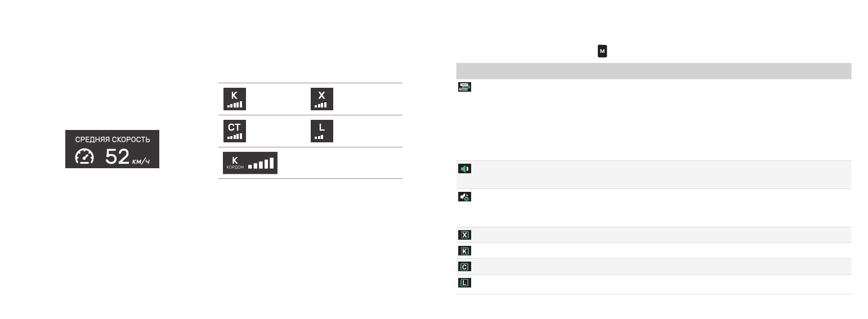Select the CT band signal icon
Viewport: 868px width, 319px height.
(x=234, y=131)
